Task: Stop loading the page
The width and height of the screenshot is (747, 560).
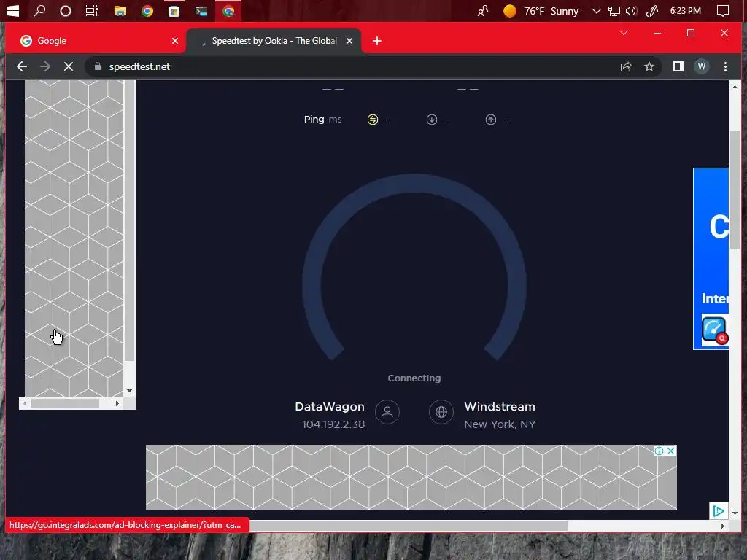Action: tap(68, 66)
